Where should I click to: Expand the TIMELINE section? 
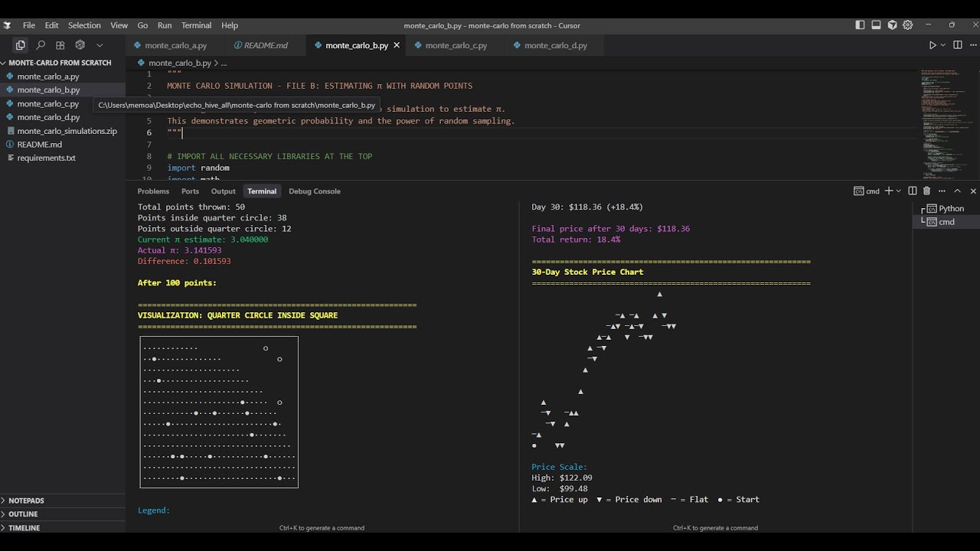coord(24,528)
